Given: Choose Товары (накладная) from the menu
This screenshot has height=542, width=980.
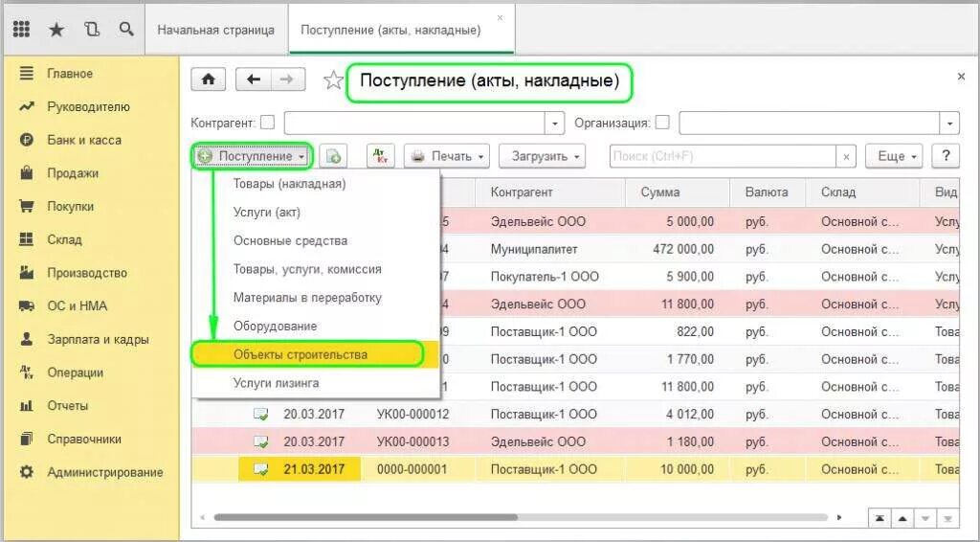Looking at the screenshot, I should pyautogui.click(x=289, y=184).
